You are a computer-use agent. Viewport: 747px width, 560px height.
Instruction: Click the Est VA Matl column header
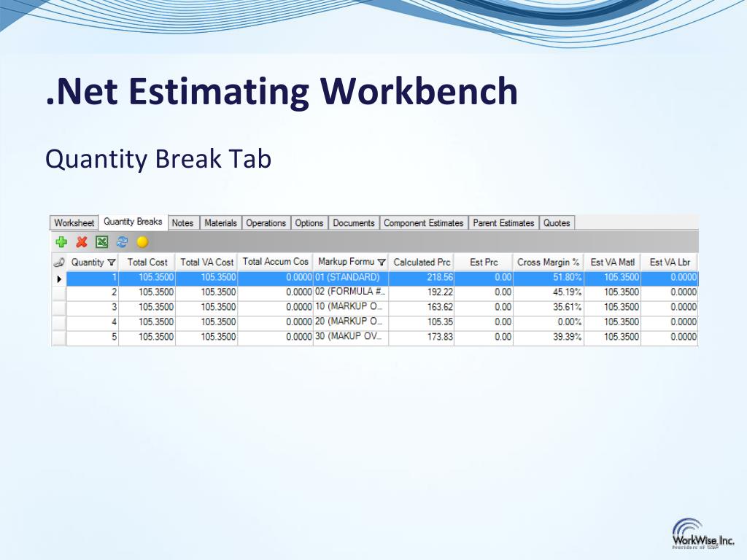coord(613,262)
